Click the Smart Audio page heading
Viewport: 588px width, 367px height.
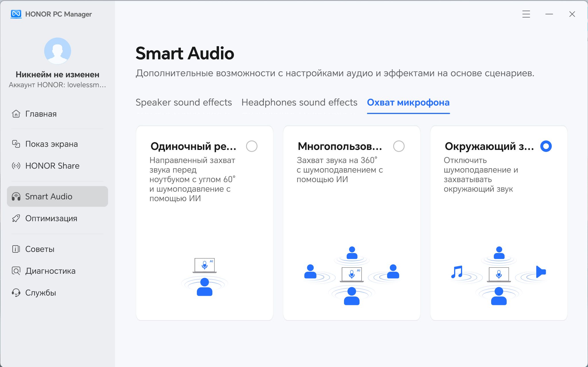[x=185, y=53]
